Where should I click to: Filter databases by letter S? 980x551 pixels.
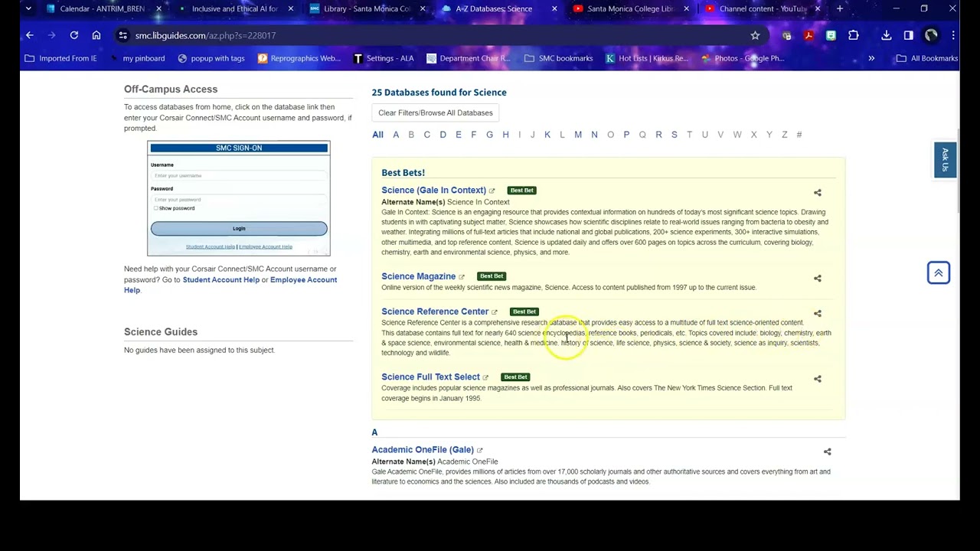point(675,135)
